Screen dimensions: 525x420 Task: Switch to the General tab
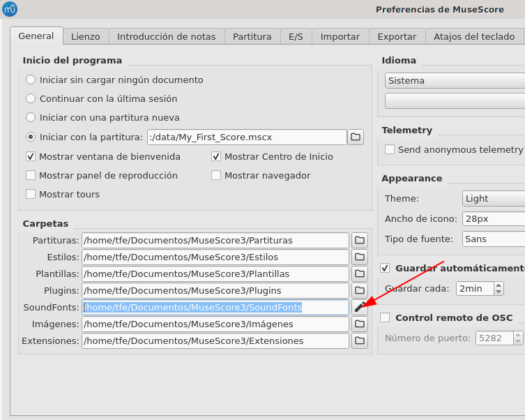(x=36, y=36)
